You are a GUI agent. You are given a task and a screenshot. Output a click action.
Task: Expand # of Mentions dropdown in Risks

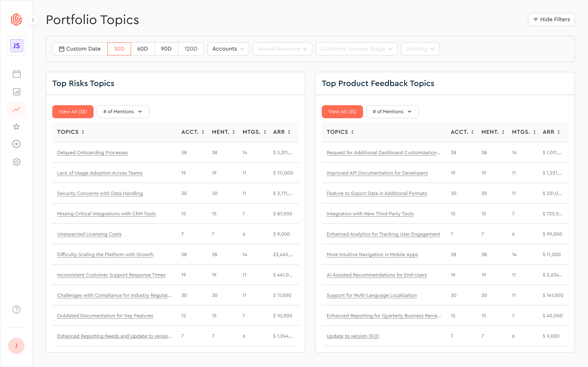tap(123, 112)
